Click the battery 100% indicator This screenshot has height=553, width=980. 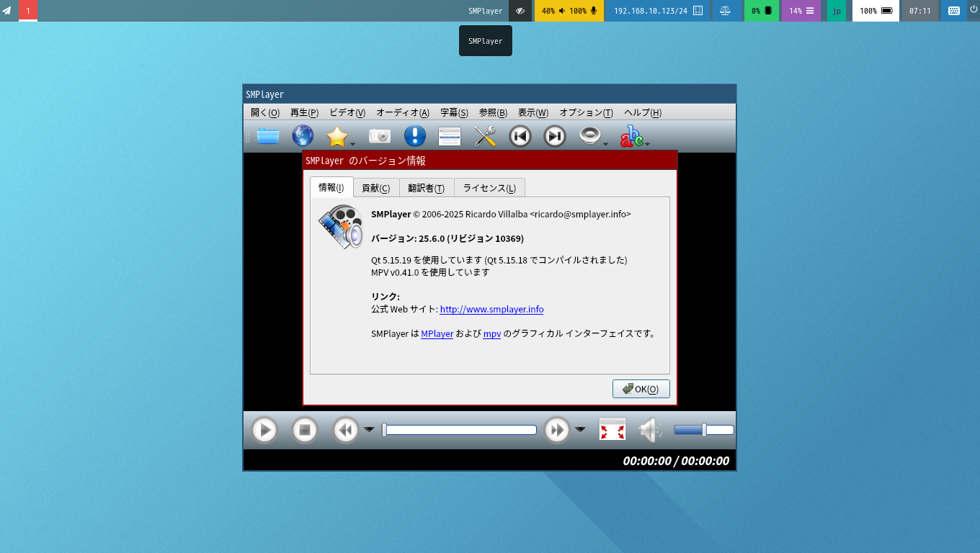tap(876, 11)
